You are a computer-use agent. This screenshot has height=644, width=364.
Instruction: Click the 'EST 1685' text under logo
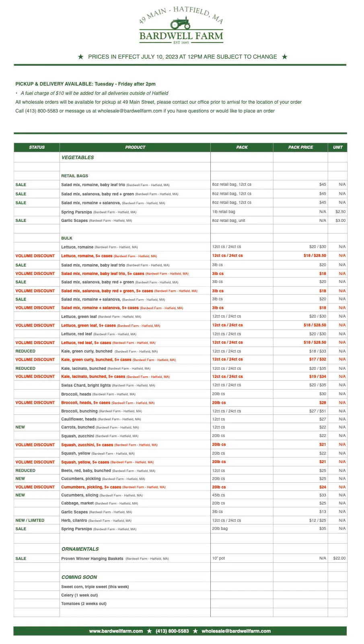click(x=181, y=43)
